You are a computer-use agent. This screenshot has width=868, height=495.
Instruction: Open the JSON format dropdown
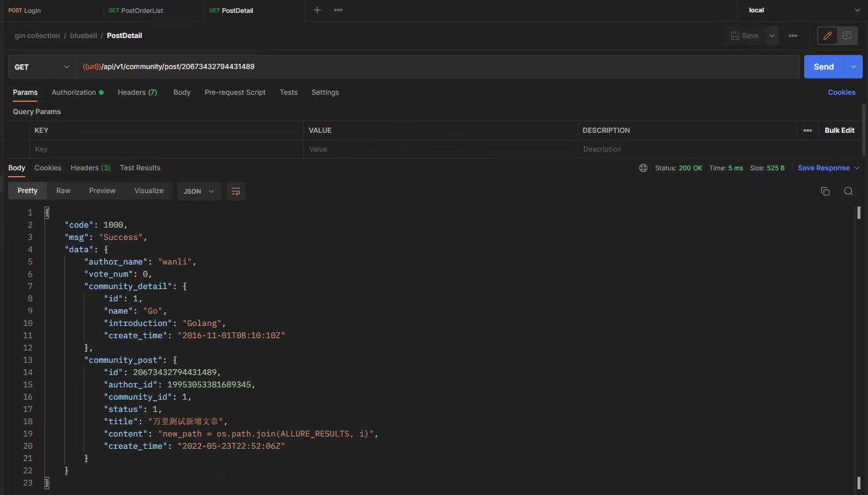point(199,191)
